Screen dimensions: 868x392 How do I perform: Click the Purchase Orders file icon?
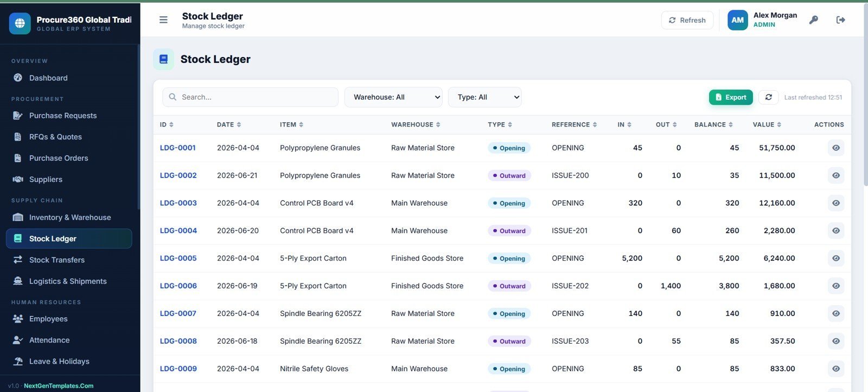[x=18, y=158]
